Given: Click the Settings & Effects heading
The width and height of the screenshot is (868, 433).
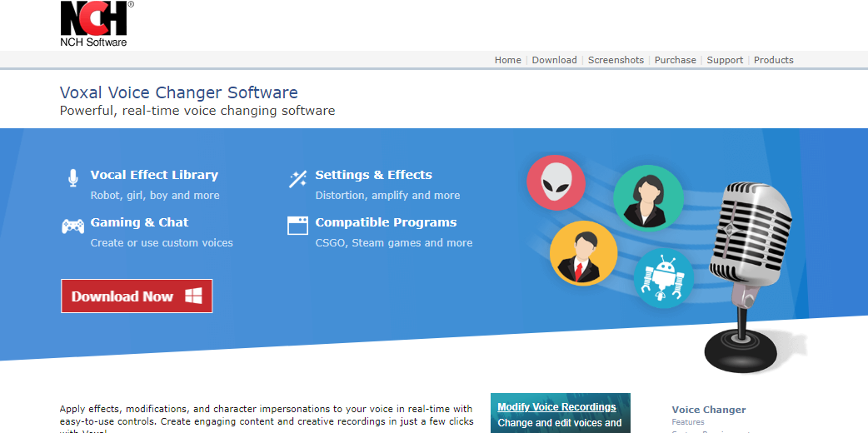Looking at the screenshot, I should (x=374, y=175).
